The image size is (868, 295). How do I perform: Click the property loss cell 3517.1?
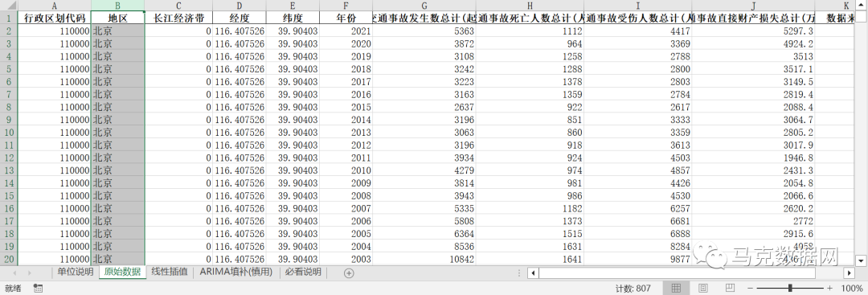(753, 68)
